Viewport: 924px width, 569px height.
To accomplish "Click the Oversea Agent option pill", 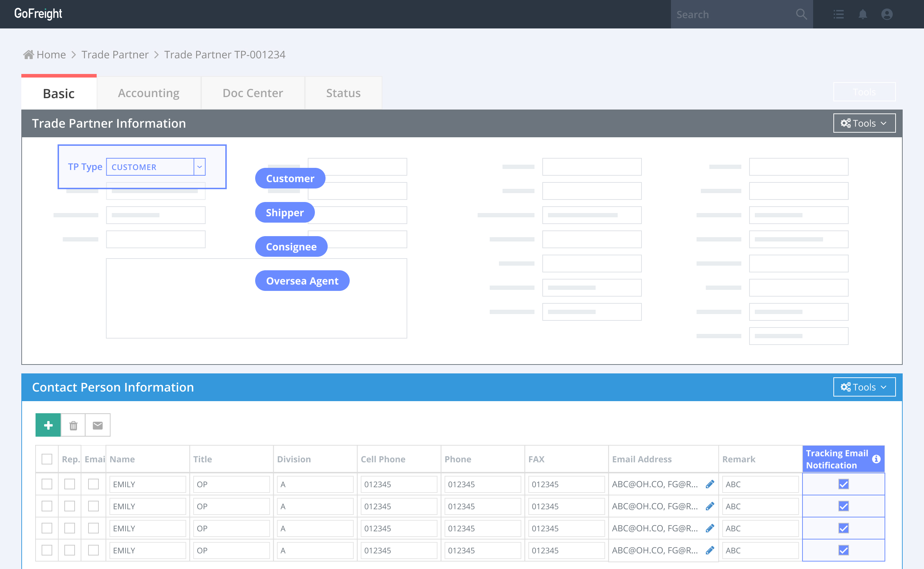I will click(302, 281).
